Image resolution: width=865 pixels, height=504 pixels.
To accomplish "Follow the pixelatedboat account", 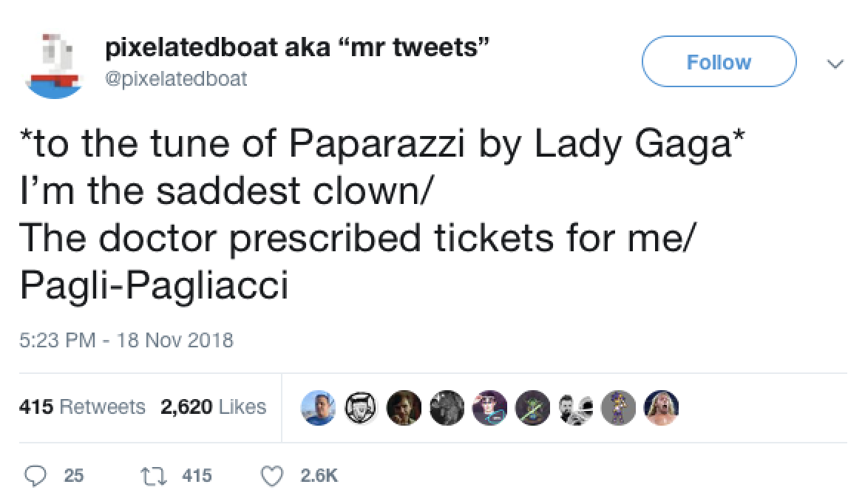I will click(718, 62).
